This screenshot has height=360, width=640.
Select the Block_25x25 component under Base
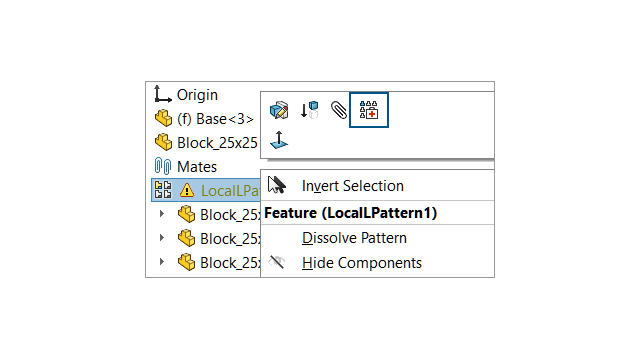coord(206,143)
